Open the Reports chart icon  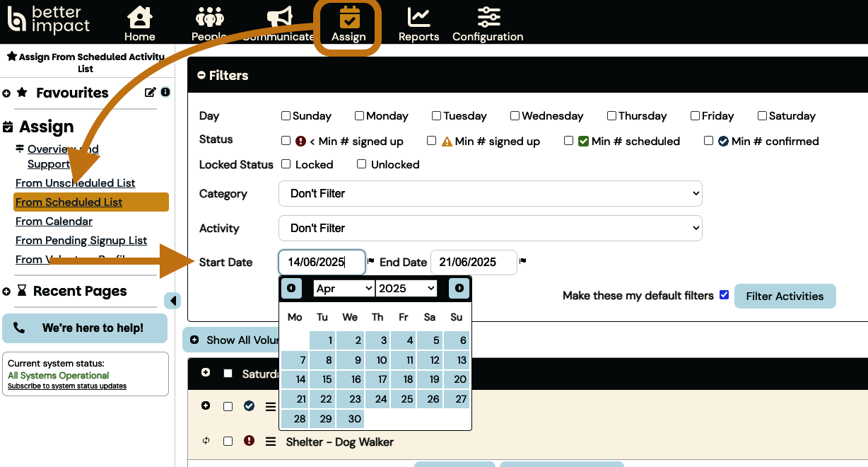[418, 18]
